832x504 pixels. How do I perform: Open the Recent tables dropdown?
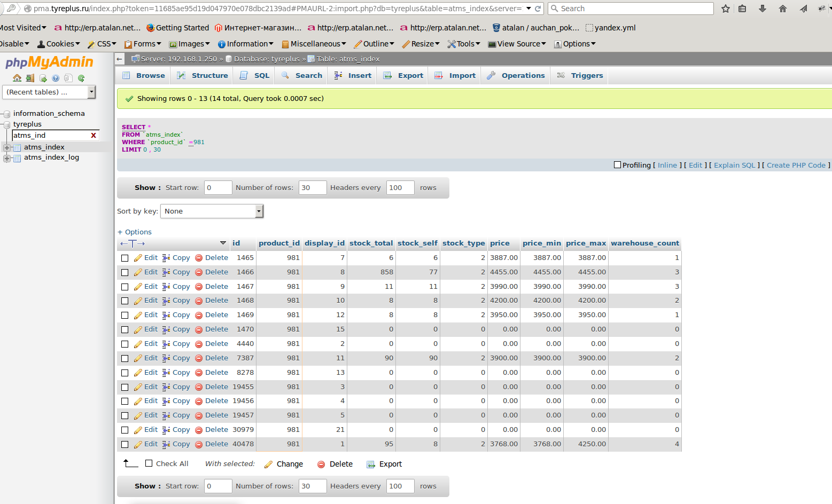49,92
